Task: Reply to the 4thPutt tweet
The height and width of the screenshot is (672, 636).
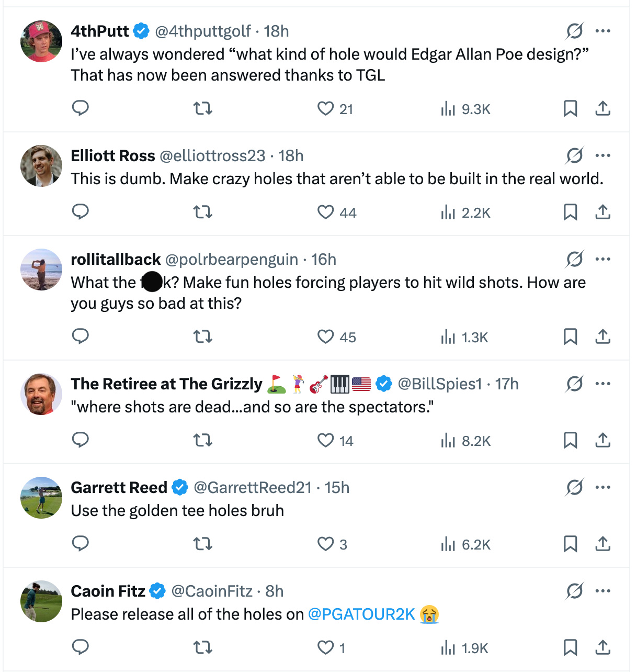Action: 80,108
